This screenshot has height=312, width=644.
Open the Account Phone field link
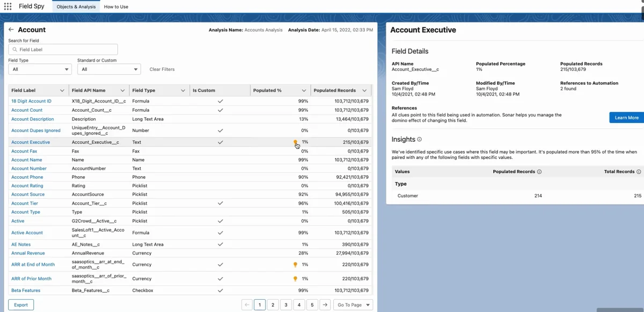coord(27,177)
